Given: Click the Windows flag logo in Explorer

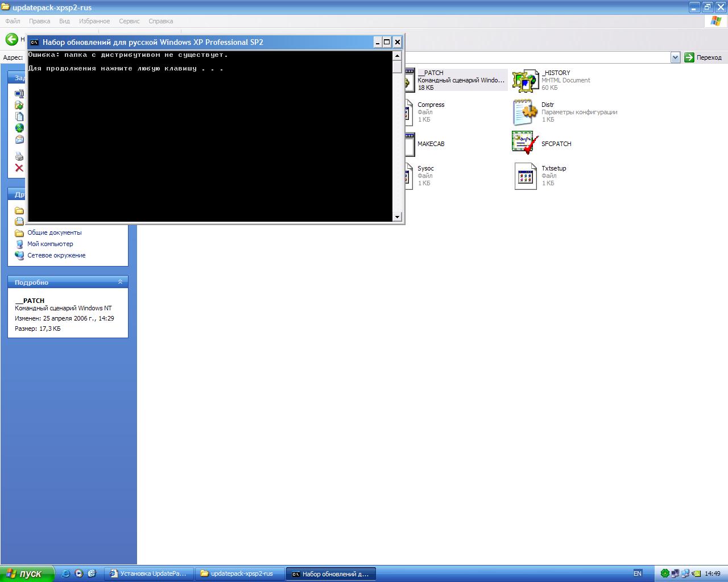Looking at the screenshot, I should (717, 21).
